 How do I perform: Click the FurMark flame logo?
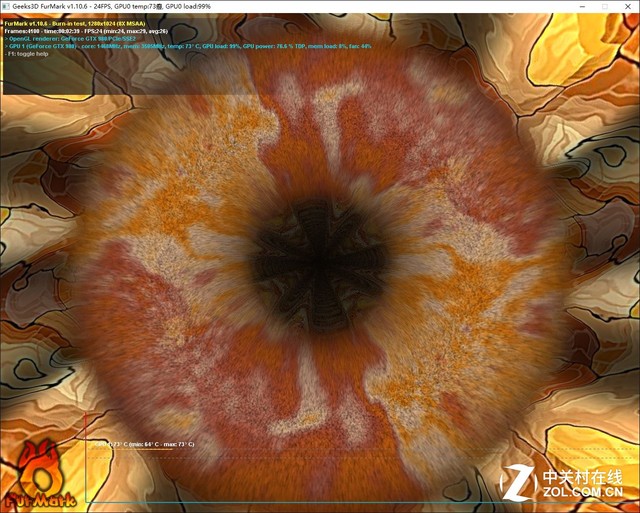(36, 466)
